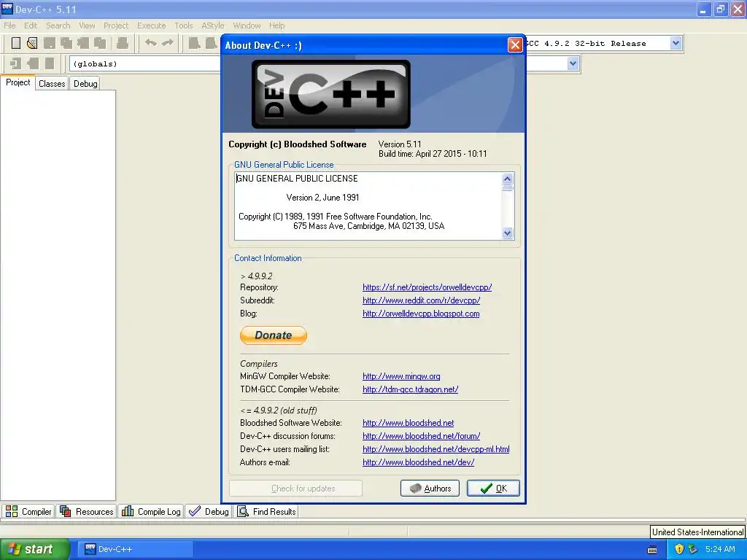
Task: Click the first icon left of globals box
Action: pyautogui.click(x=16, y=63)
